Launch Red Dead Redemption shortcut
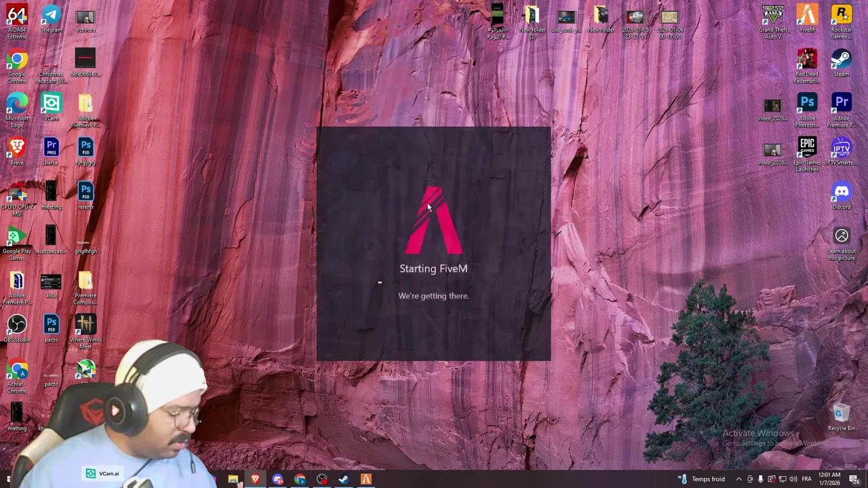The width and height of the screenshot is (868, 488). coord(807,66)
